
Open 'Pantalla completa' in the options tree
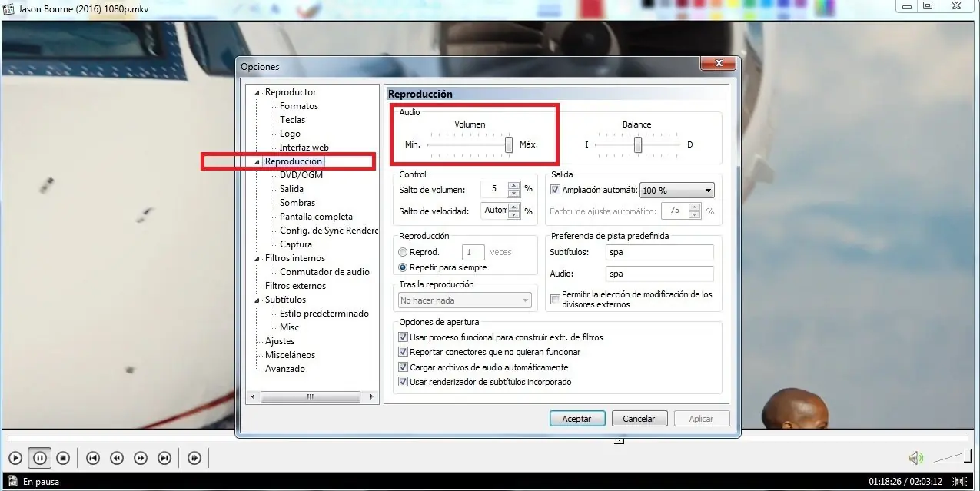tap(316, 217)
